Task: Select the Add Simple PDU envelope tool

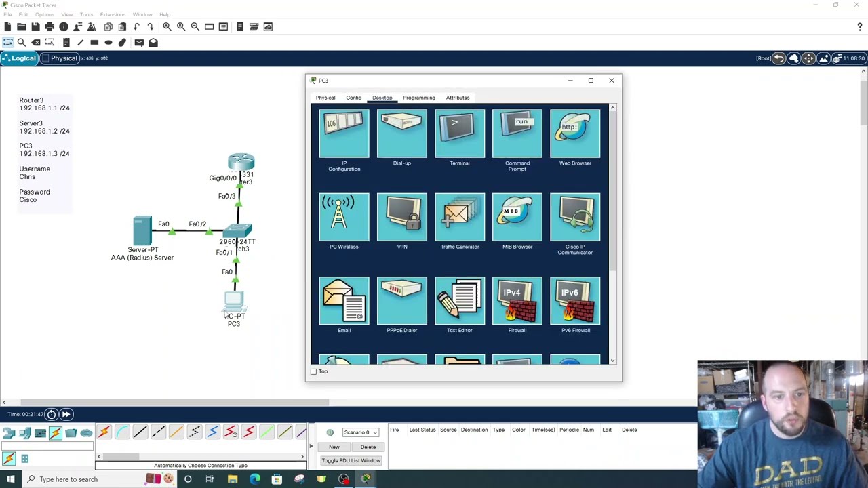Action: [139, 43]
